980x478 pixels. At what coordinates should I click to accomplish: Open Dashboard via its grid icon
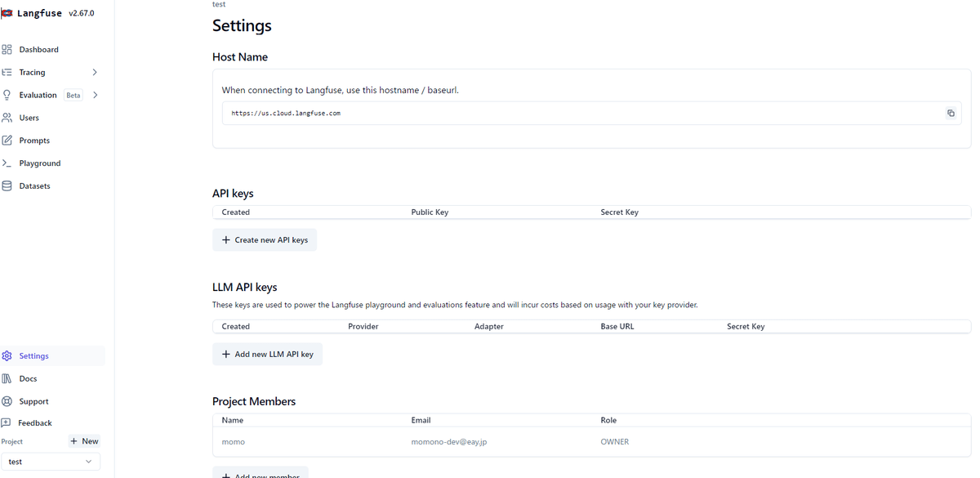(x=7, y=50)
